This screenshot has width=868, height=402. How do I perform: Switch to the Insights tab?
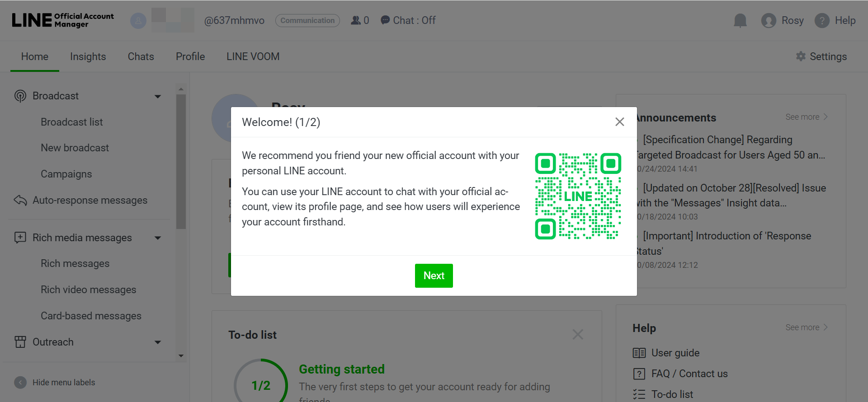88,56
